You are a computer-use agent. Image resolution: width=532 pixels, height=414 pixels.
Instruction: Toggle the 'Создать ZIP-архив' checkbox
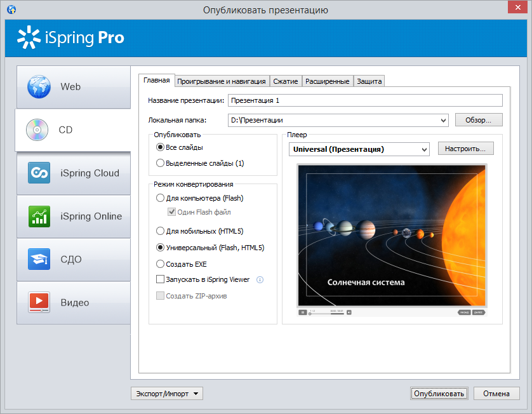[x=160, y=295]
